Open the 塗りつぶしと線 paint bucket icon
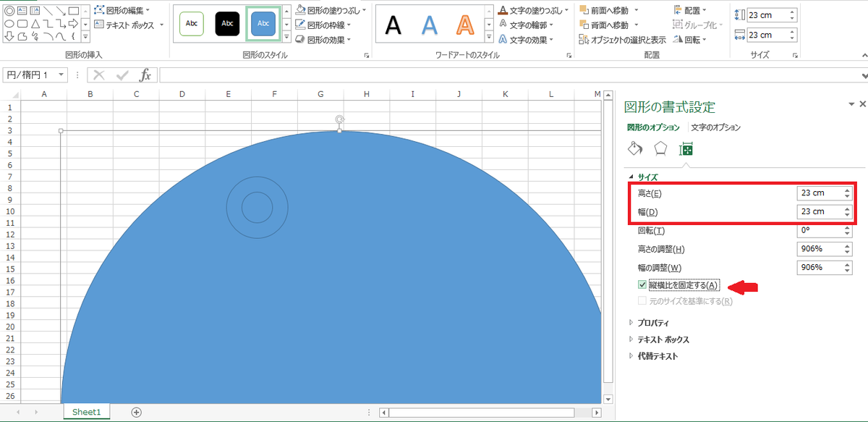 pyautogui.click(x=634, y=148)
